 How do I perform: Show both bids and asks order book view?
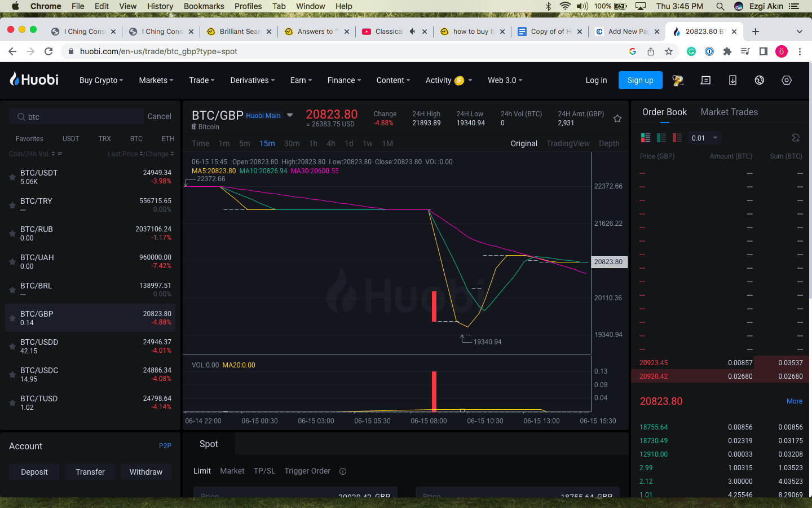coord(646,138)
